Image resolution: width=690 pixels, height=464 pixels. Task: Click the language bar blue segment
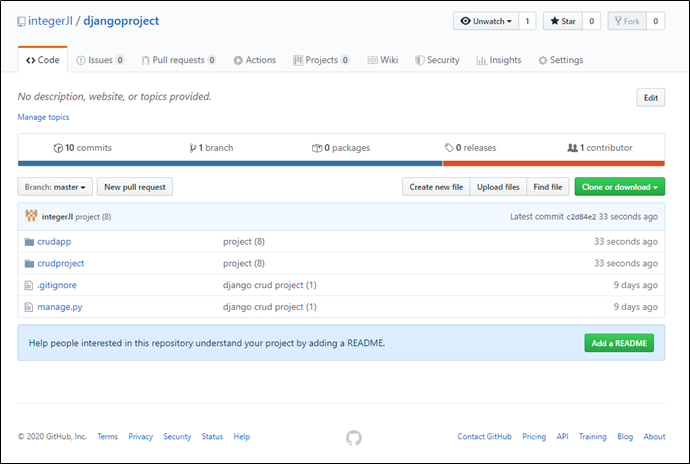[x=230, y=163]
